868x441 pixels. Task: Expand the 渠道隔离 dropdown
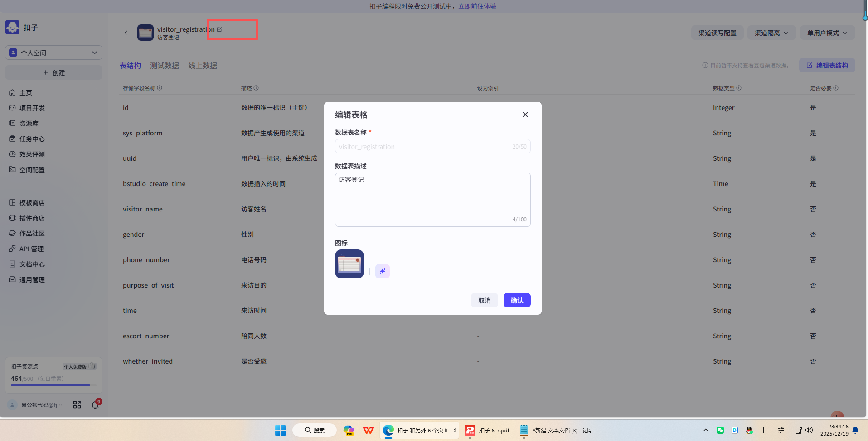pyautogui.click(x=771, y=33)
